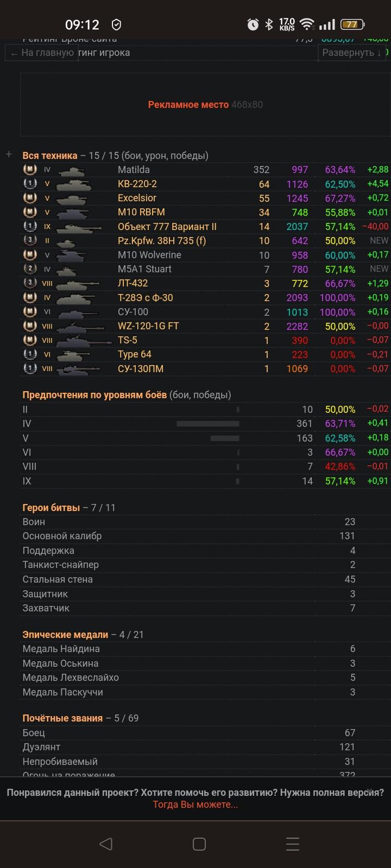Image resolution: width=391 pixels, height=868 pixels.
Task: Go back with На главную button
Action: click(x=42, y=53)
